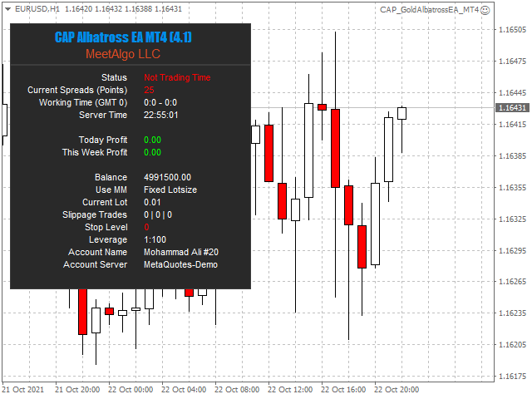Viewport: 532px width, 399px height.
Task: Click the 22 Oct 12:00 time axis label
Action: [290, 390]
